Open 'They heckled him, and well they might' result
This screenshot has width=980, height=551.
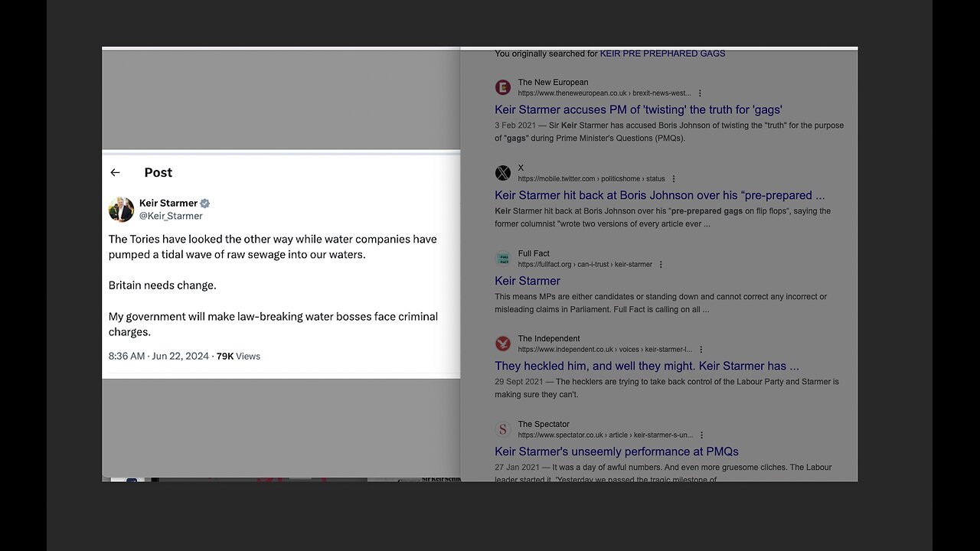(x=647, y=367)
